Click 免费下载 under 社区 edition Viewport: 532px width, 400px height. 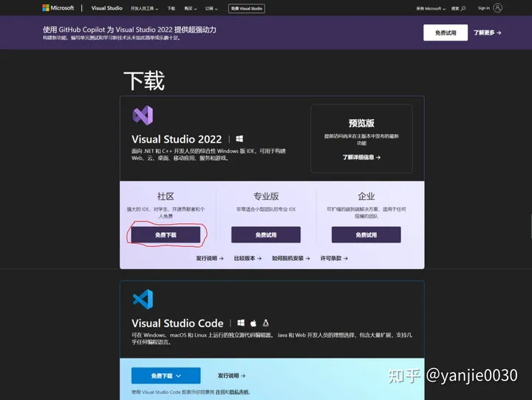click(166, 234)
